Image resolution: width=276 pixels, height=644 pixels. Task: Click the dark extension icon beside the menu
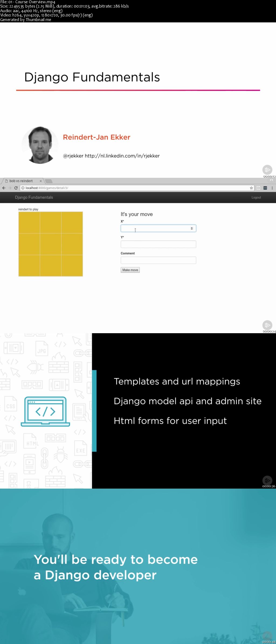click(265, 188)
